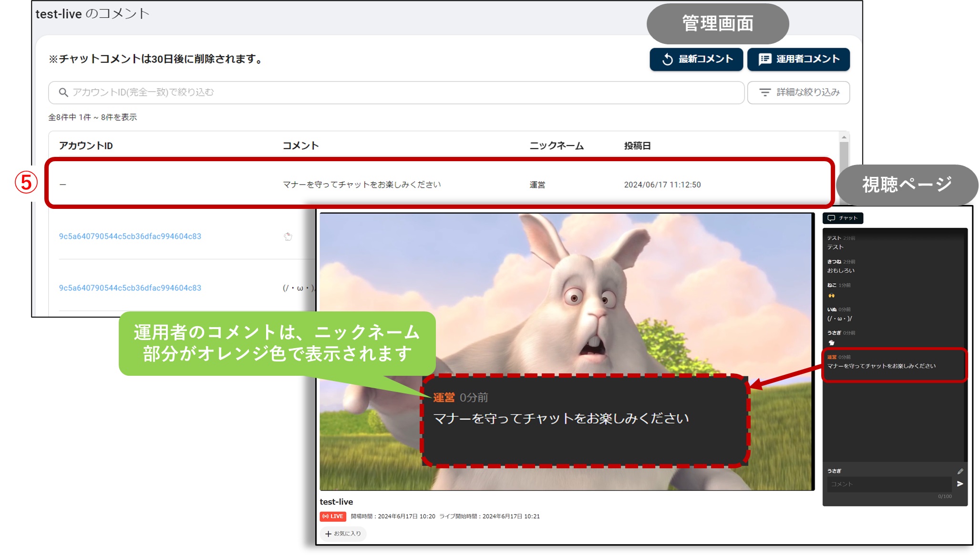Add test-live to お気に入り
This screenshot has width=980, height=557.
(343, 534)
